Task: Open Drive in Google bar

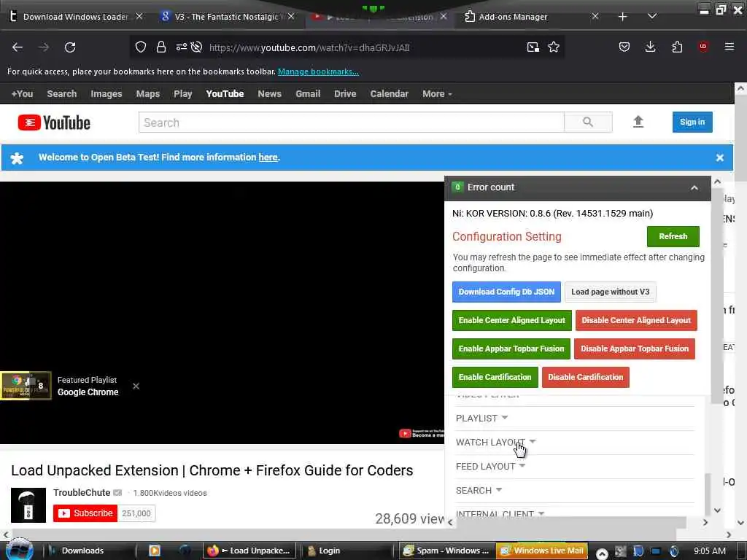Action: (345, 94)
